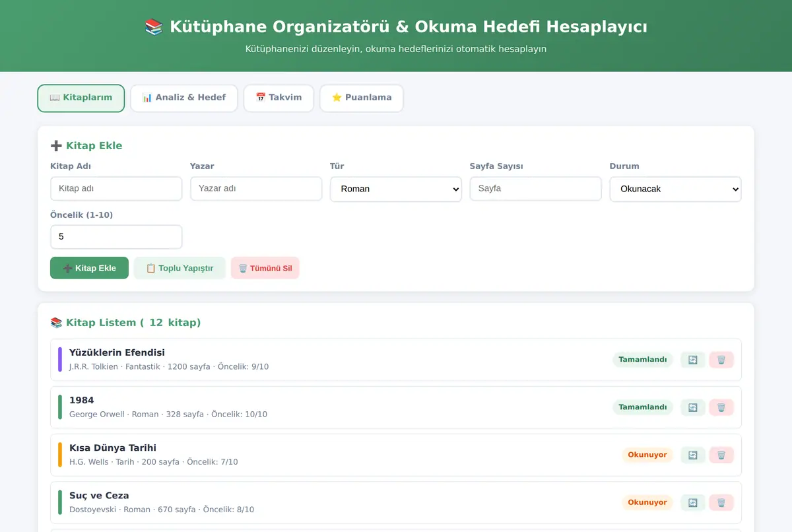Select the Yüzüklerin Efendisi title
The height and width of the screenshot is (532, 792).
point(117,352)
